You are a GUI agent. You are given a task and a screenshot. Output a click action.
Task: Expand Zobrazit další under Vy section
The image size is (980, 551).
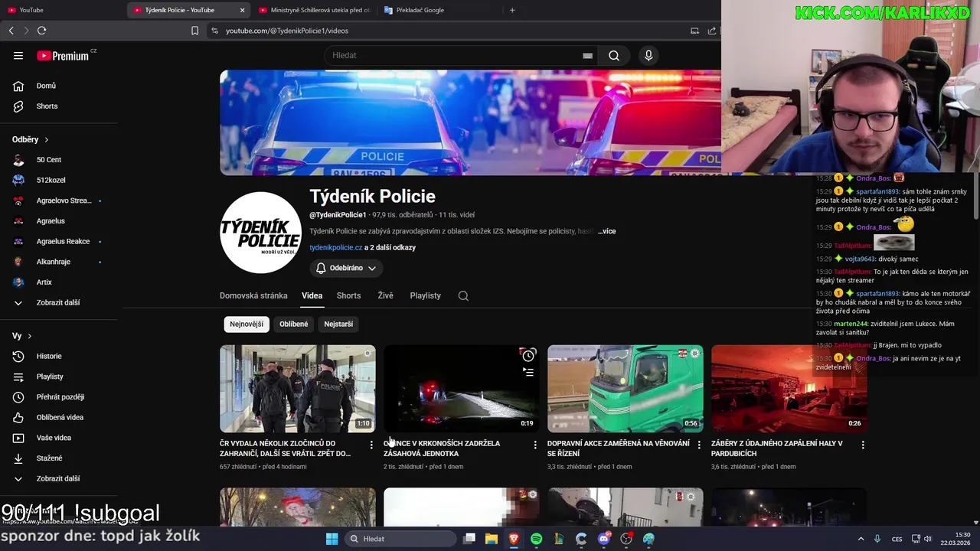[x=60, y=479]
